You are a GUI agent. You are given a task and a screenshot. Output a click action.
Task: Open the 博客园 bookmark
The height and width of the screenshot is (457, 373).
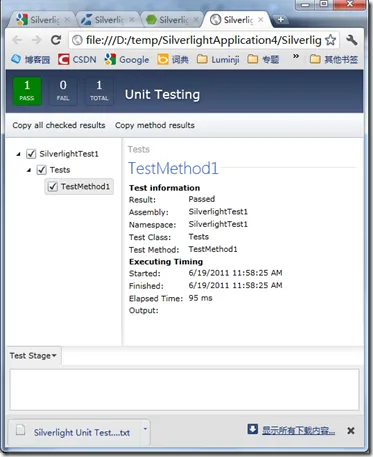coord(30,60)
